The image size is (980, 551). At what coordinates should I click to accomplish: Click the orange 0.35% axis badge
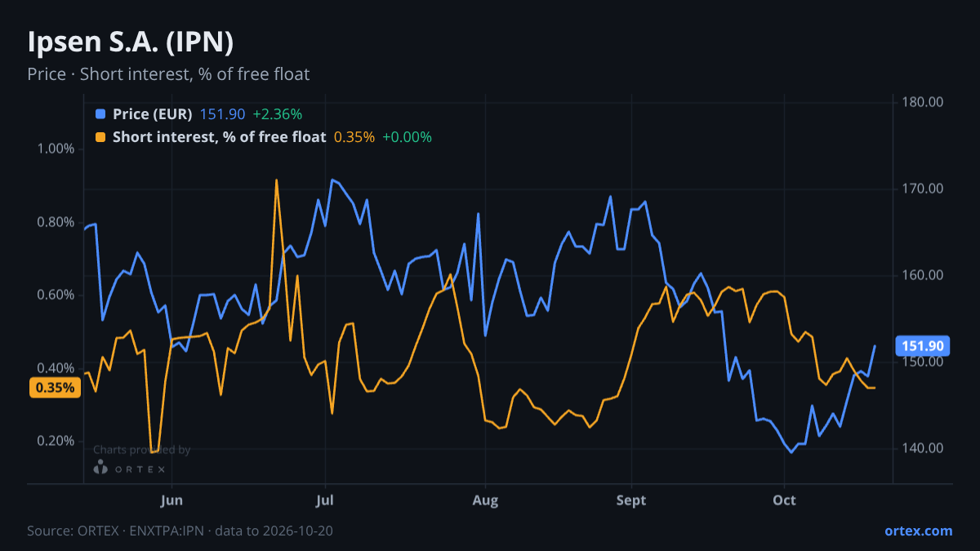[56, 388]
